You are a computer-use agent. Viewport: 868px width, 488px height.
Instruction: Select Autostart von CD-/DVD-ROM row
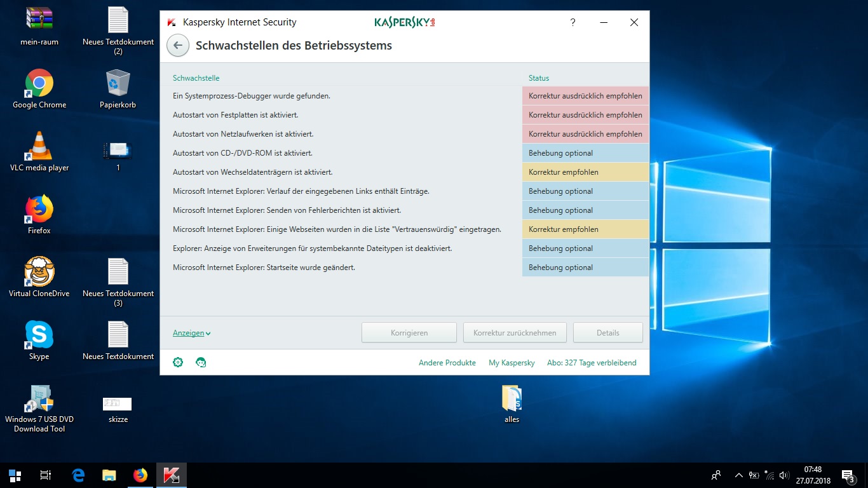coord(405,153)
